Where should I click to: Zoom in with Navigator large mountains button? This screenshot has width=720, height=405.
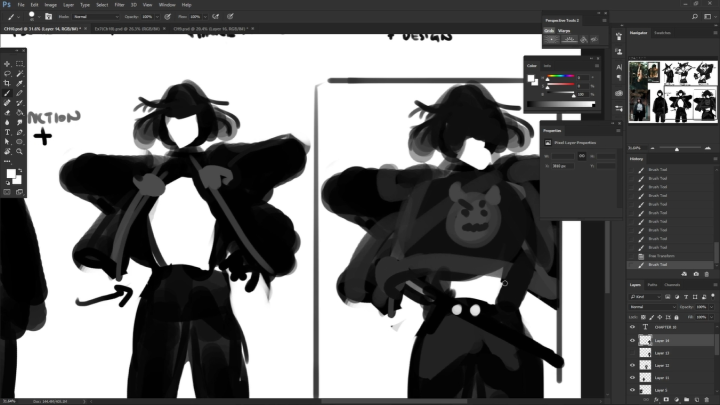click(x=708, y=148)
